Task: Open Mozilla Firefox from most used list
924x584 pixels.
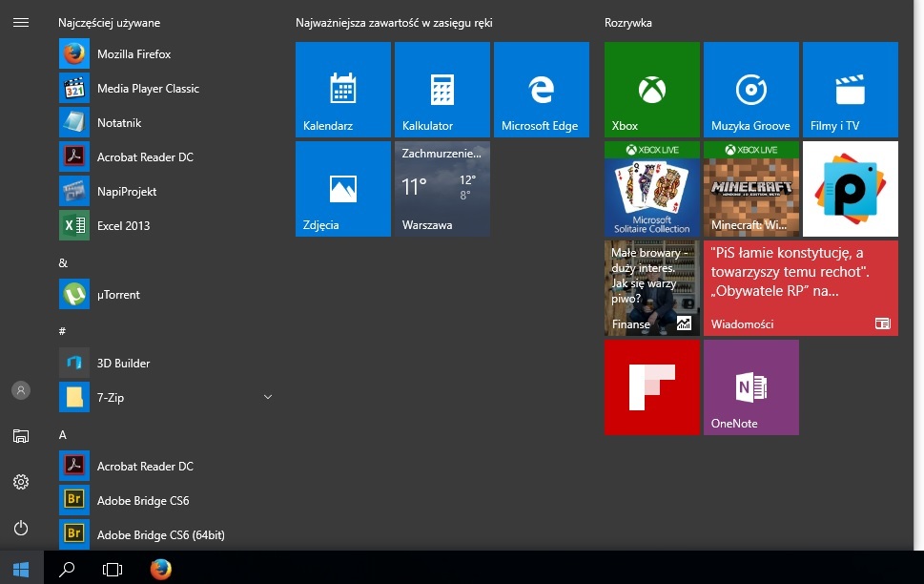Action: click(165, 53)
